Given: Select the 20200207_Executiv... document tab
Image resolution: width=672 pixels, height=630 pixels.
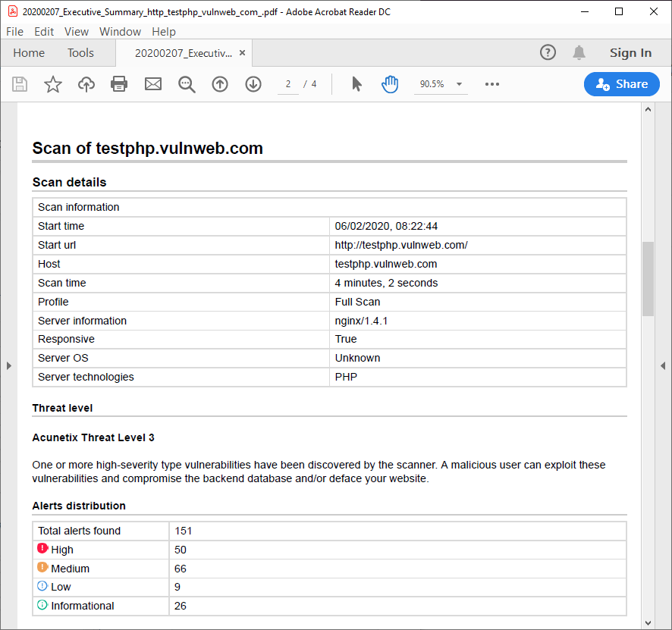Looking at the screenshot, I should (184, 53).
